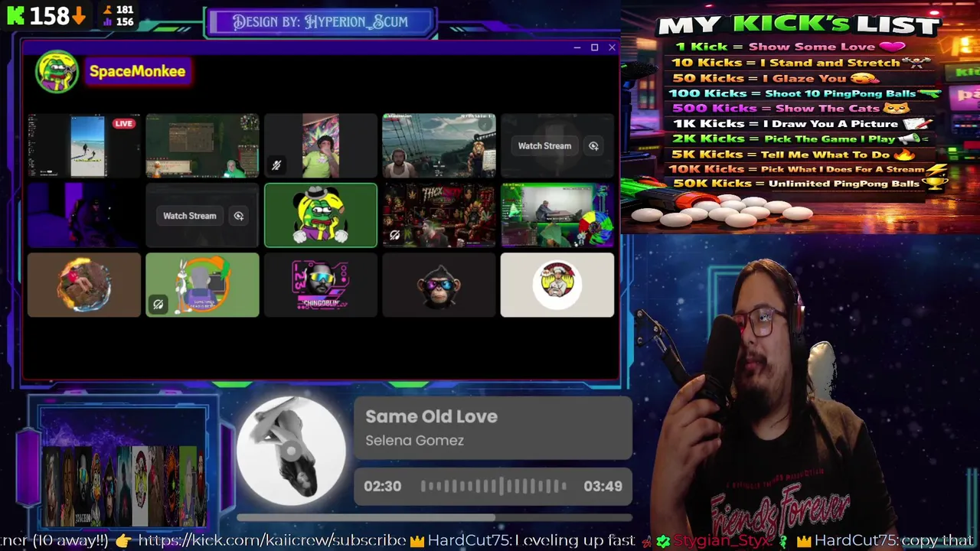Minimize the SpaceMonkee call window
980x551 pixels.
[x=577, y=47]
